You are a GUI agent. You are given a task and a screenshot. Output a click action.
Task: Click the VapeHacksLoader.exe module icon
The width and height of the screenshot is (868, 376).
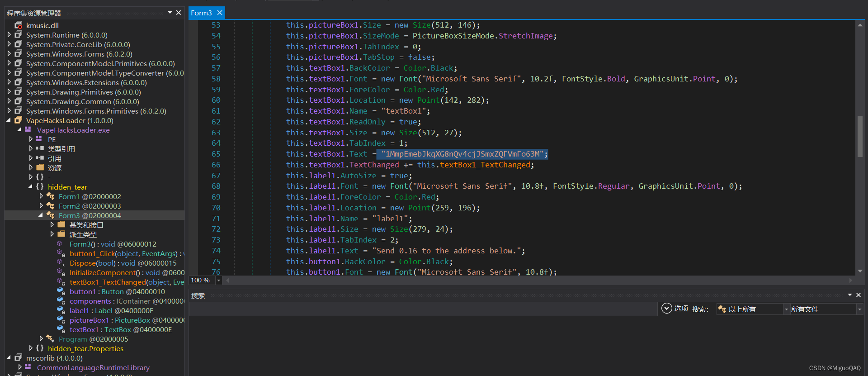tap(28, 130)
